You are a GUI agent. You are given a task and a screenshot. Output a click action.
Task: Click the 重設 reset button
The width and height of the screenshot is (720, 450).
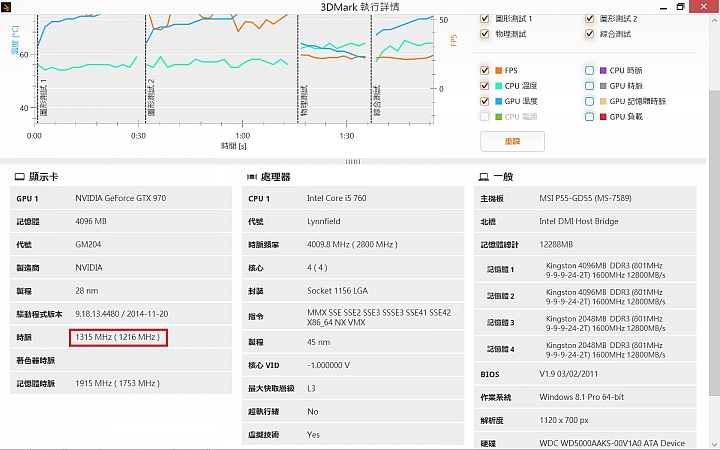512,141
